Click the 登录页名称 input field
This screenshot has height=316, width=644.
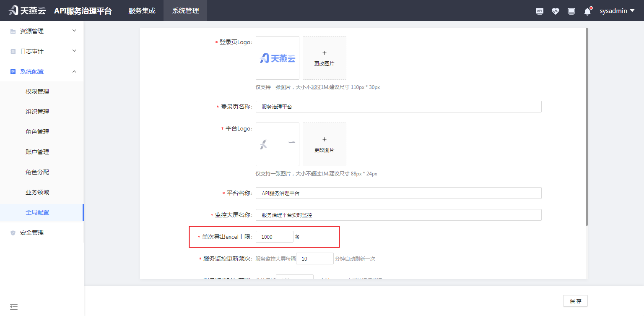click(x=398, y=107)
